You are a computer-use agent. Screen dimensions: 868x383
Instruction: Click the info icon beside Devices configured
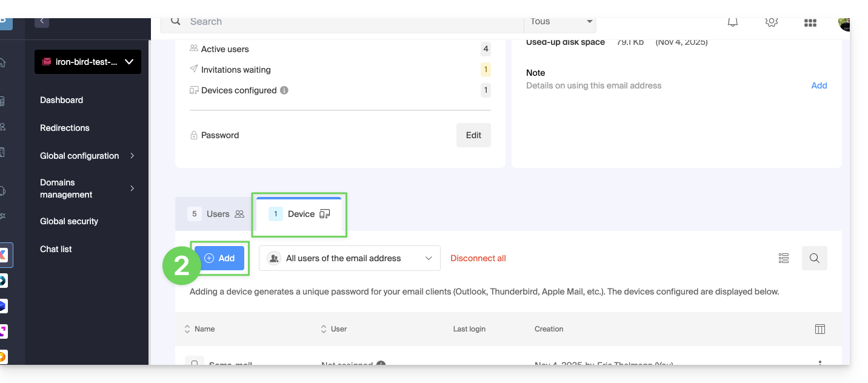pos(284,90)
